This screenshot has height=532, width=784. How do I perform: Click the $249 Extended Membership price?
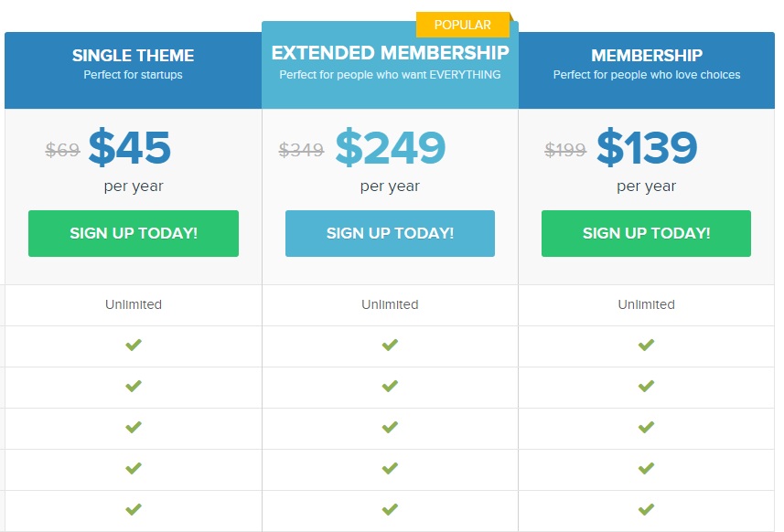(391, 147)
